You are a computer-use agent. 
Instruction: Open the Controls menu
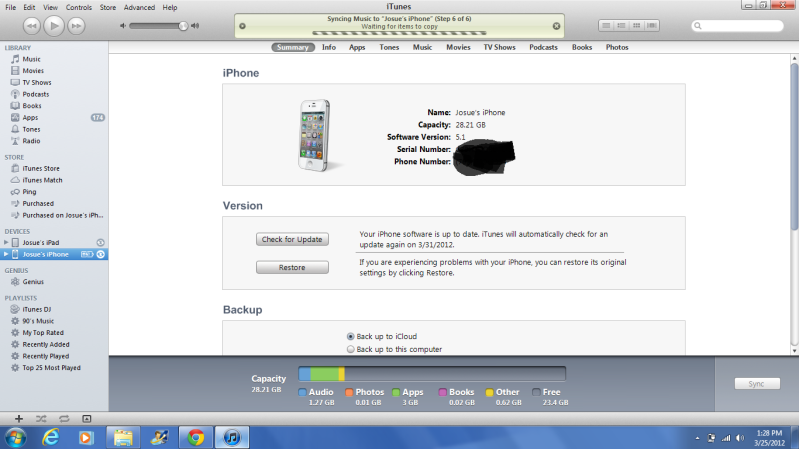click(x=78, y=8)
